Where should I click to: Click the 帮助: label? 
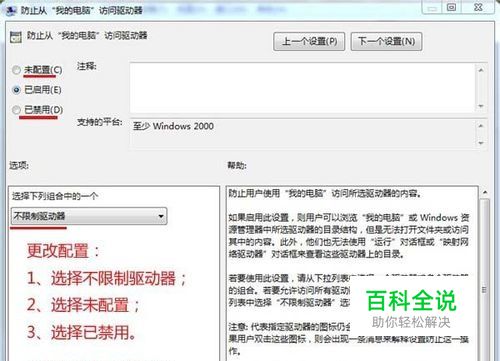237,165
